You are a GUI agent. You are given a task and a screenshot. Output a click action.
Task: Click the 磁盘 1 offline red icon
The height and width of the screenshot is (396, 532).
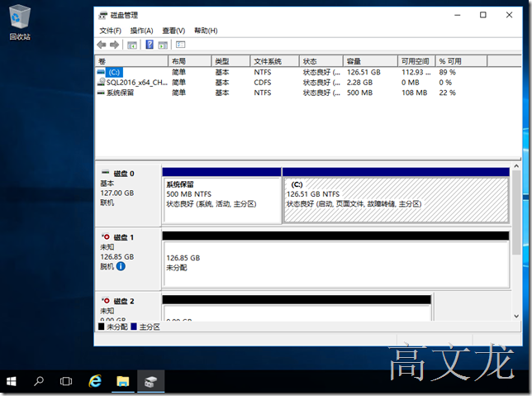coord(106,236)
